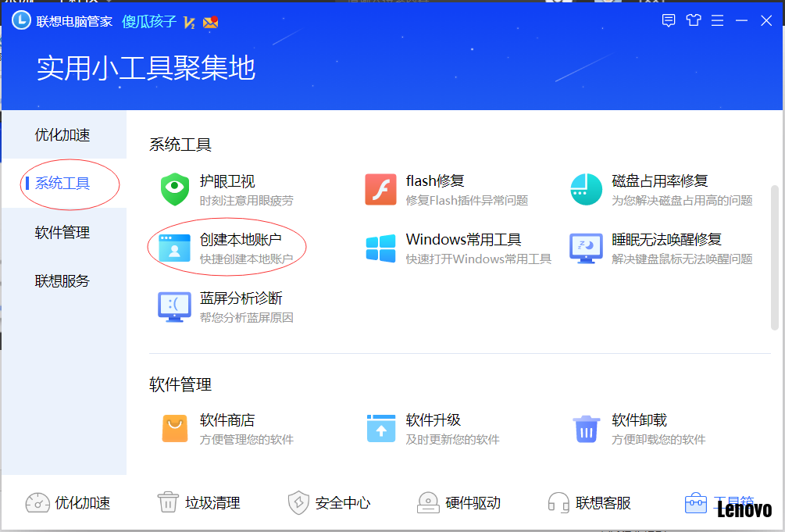Select 优化加速 in the left sidebar
The image size is (785, 532).
pyautogui.click(x=62, y=135)
